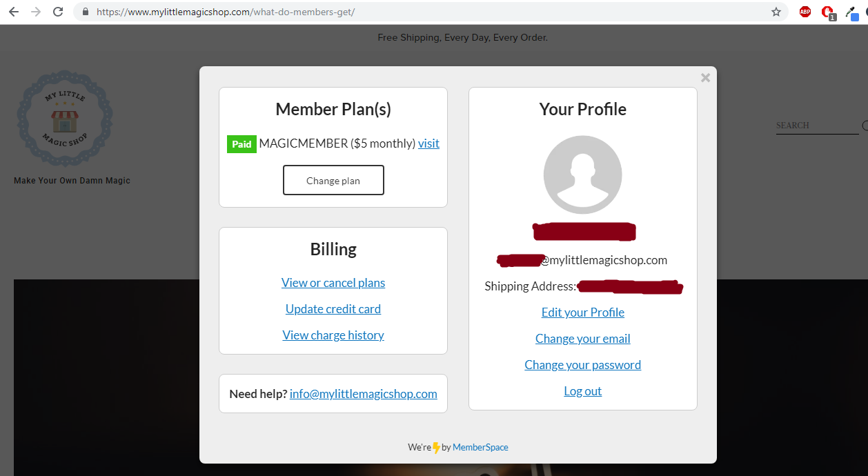The image size is (868, 476).
Task: Open View charge history link
Action: pos(333,335)
